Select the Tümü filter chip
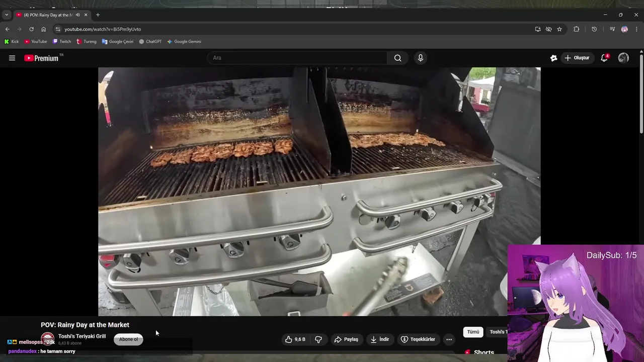Viewport: 644px width, 362px height. pyautogui.click(x=473, y=332)
